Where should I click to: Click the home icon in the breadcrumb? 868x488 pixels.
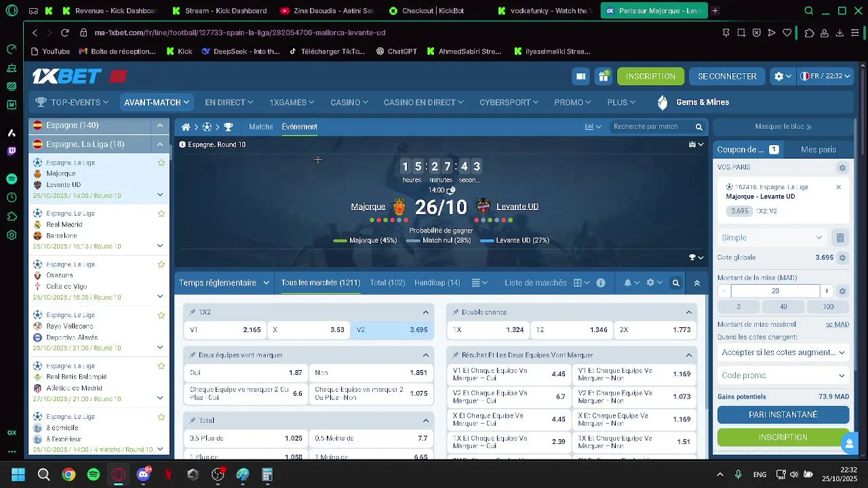pyautogui.click(x=185, y=127)
